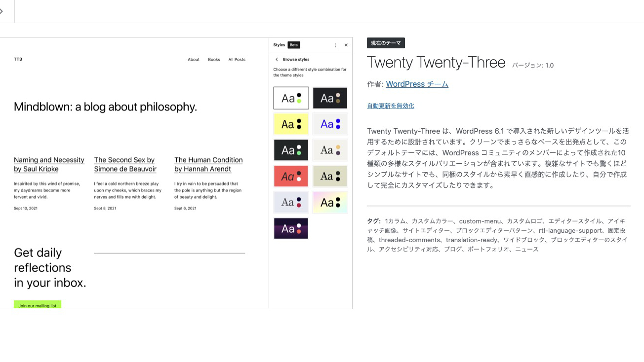The width and height of the screenshot is (644, 362).
Task: Click the 自動更新を無効化 link
Action: pos(390,106)
